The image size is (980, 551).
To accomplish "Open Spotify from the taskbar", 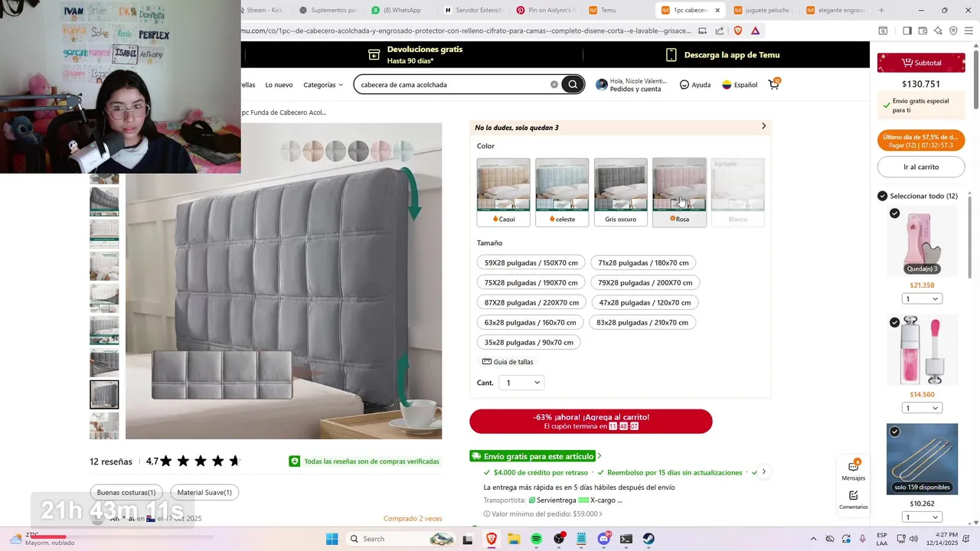I will (536, 539).
